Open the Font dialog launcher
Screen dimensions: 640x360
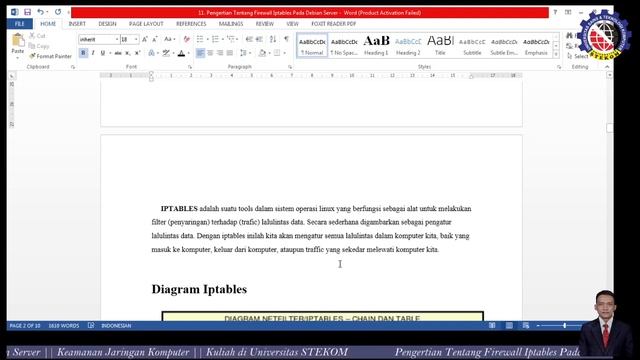(x=190, y=67)
